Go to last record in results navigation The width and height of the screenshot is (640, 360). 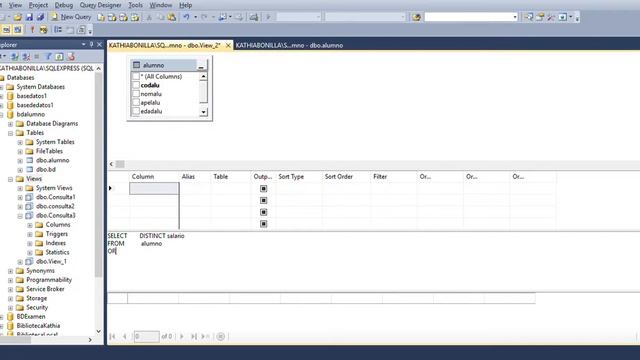(x=193, y=336)
